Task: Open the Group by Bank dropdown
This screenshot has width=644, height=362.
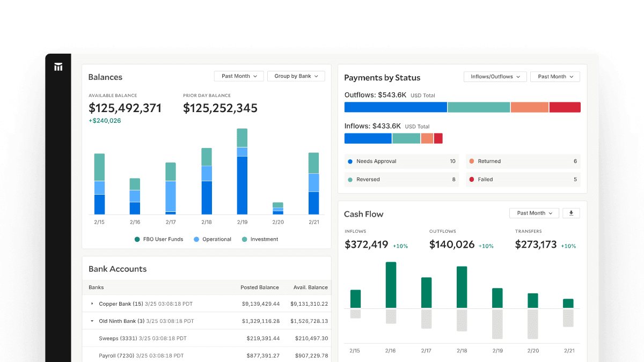Action: [296, 76]
